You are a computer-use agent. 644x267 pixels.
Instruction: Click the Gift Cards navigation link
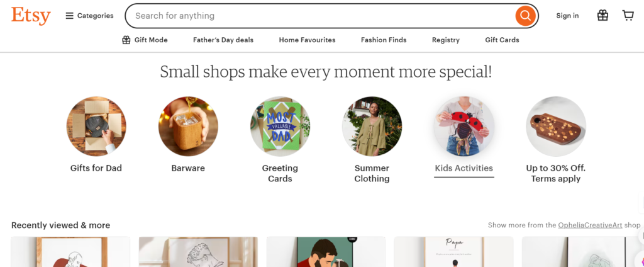pyautogui.click(x=502, y=40)
